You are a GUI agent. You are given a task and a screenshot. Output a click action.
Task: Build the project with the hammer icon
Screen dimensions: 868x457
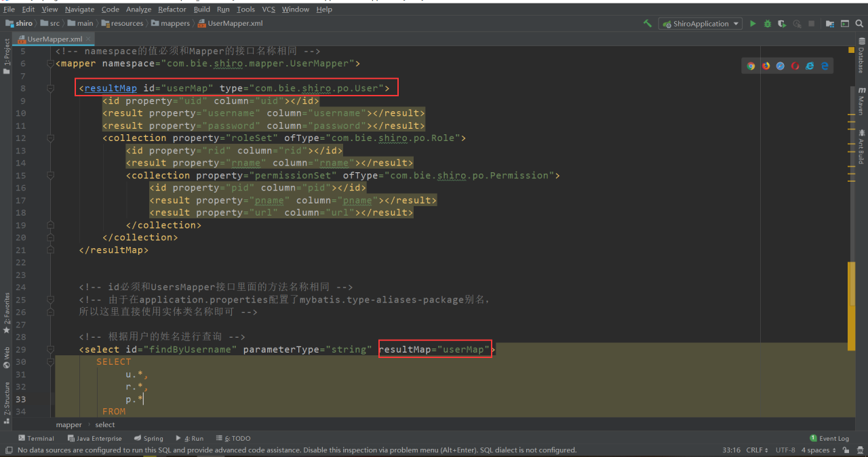[x=648, y=23]
